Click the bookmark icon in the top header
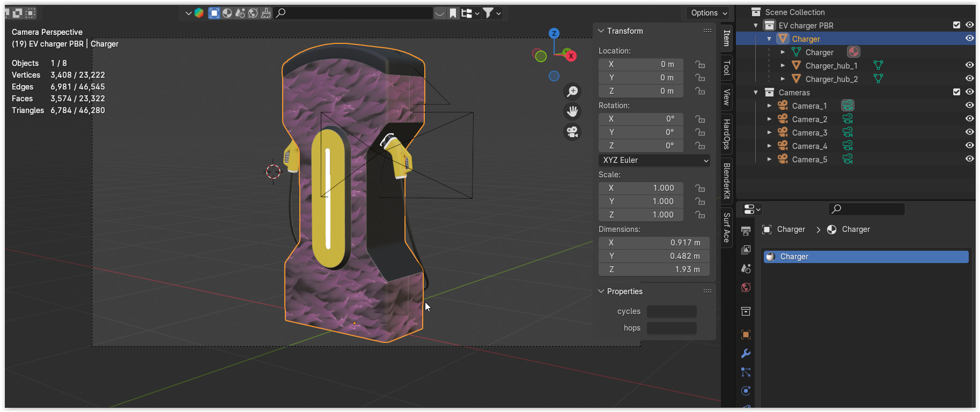Viewport: 980px width, 412px height. pyautogui.click(x=453, y=13)
